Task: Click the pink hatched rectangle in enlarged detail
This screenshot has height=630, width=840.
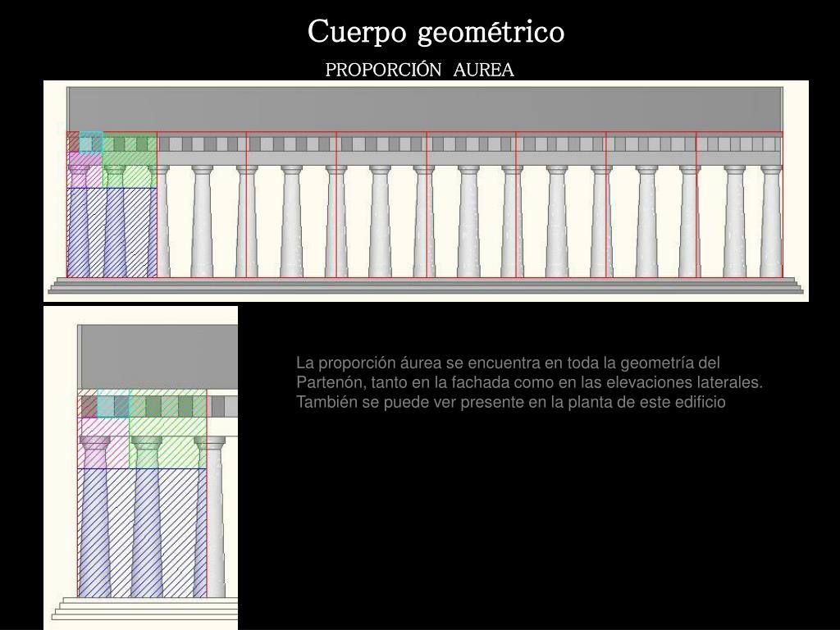Action: coord(103,443)
